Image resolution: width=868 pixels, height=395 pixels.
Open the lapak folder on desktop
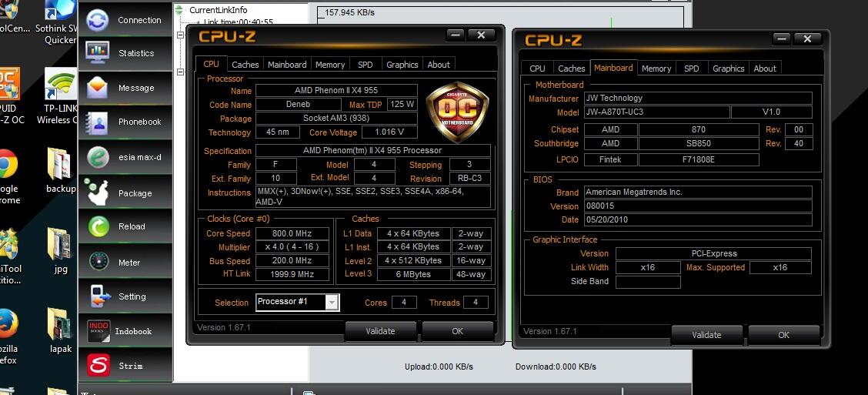pyautogui.click(x=60, y=331)
